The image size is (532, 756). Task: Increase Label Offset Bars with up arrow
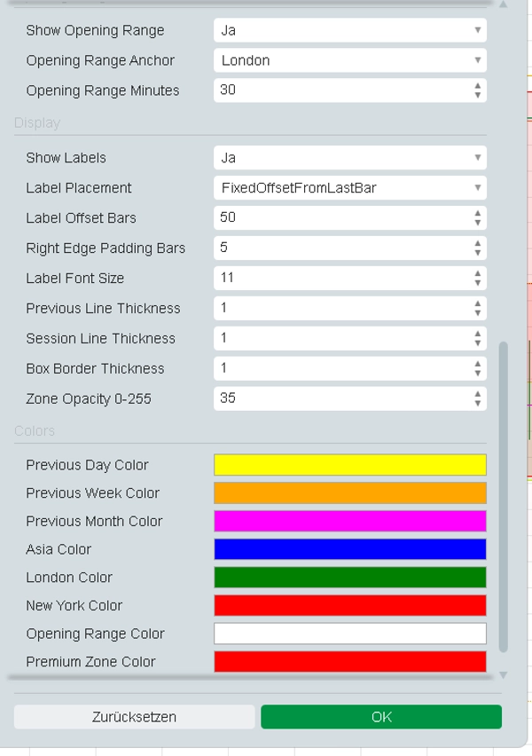pyautogui.click(x=478, y=214)
